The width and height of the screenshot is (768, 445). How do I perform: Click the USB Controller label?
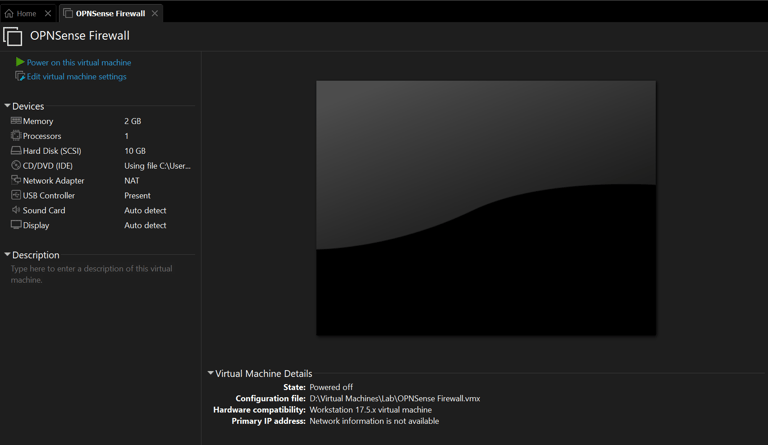[x=49, y=196]
